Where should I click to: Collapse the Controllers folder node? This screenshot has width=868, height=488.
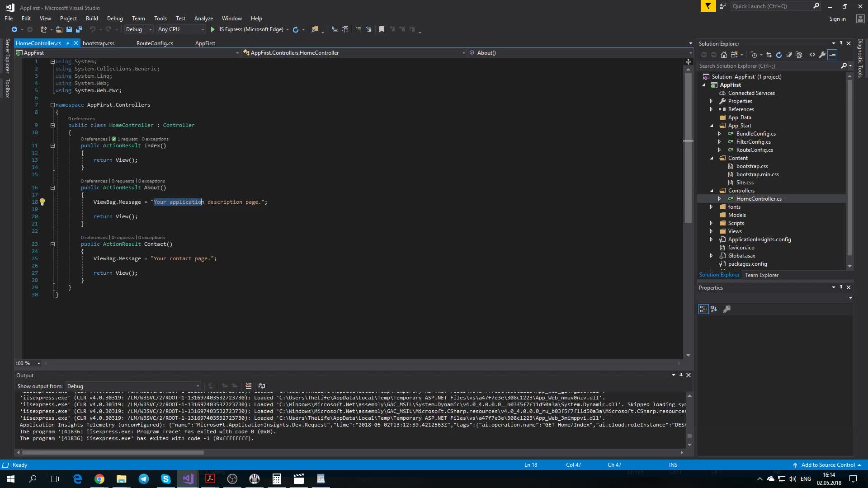[x=711, y=191]
